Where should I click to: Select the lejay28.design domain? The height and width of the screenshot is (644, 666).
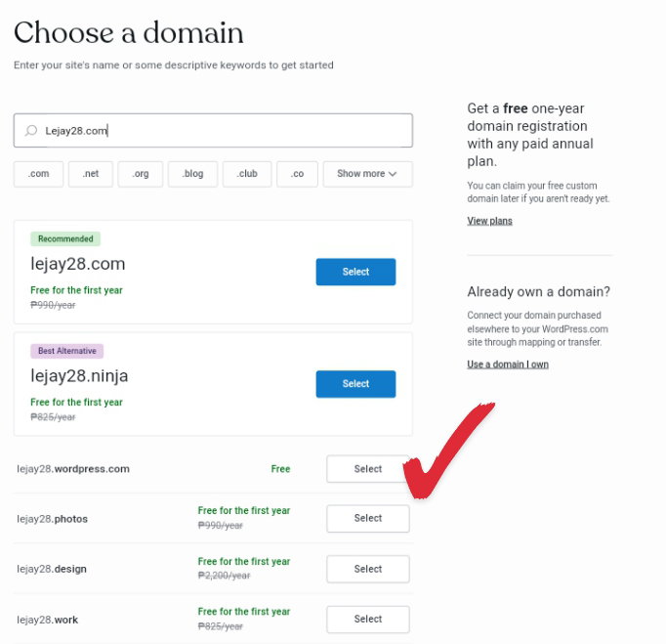368,569
